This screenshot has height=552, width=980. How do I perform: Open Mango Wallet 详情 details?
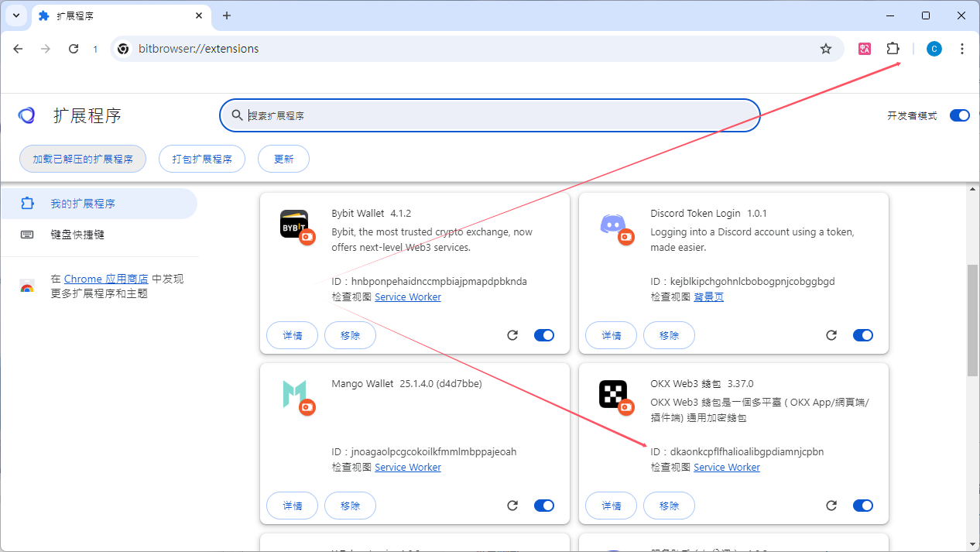click(293, 506)
